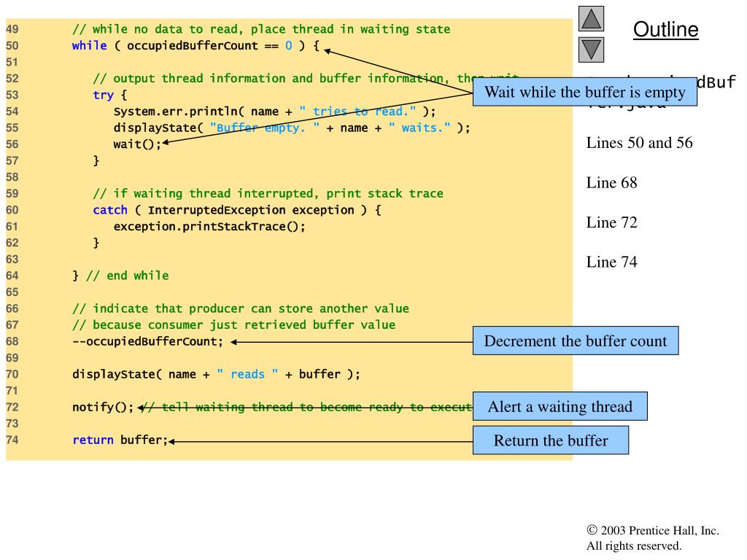
Task: Click line number 50 in the gutter
Action: tap(12, 46)
